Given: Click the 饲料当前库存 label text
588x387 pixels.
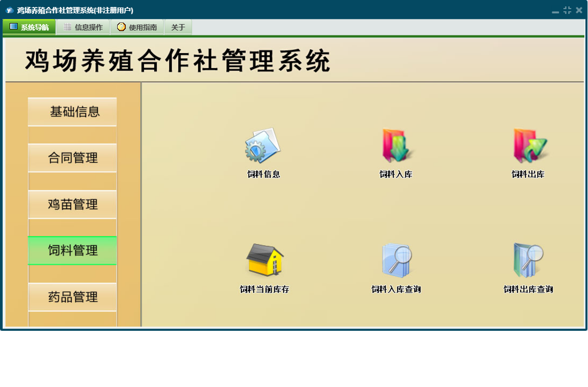Looking at the screenshot, I should pyautogui.click(x=264, y=289).
